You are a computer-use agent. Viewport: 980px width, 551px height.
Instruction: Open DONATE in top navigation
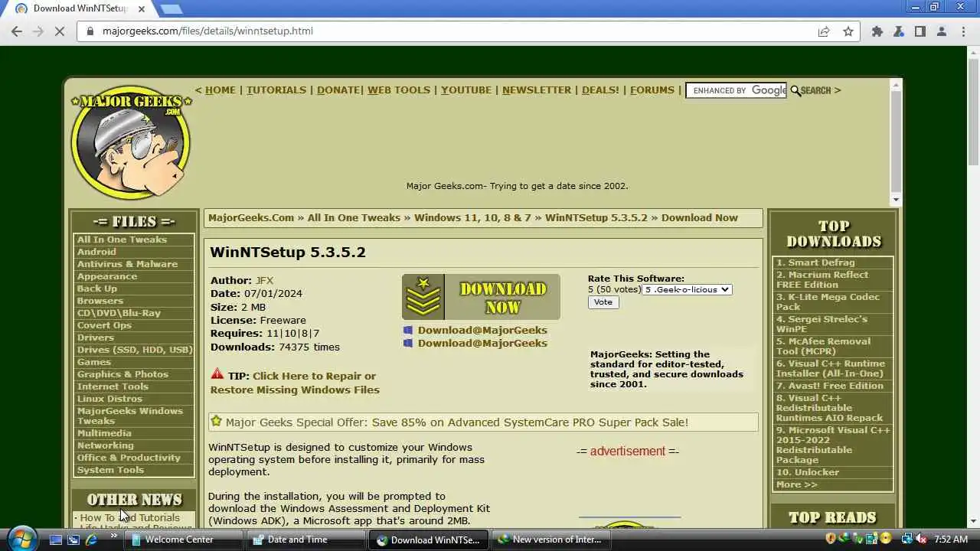(338, 90)
